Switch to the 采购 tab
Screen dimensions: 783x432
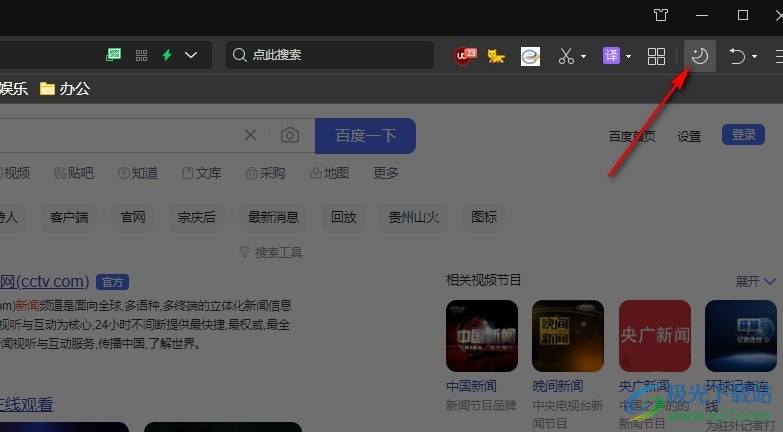[265, 173]
